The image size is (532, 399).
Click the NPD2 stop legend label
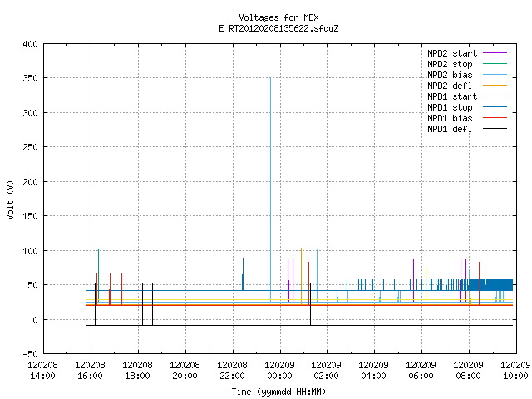[450, 64]
